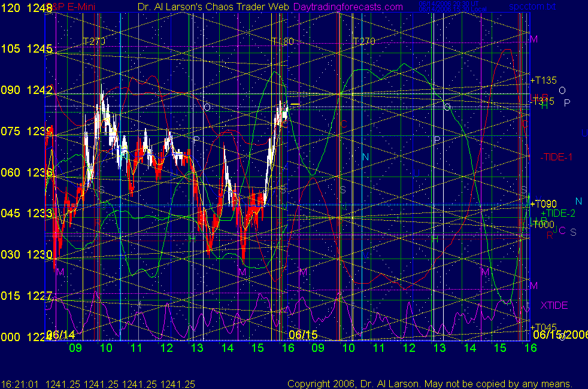Click the 105 1245 price axis label
588x389 pixels.
coord(26,48)
